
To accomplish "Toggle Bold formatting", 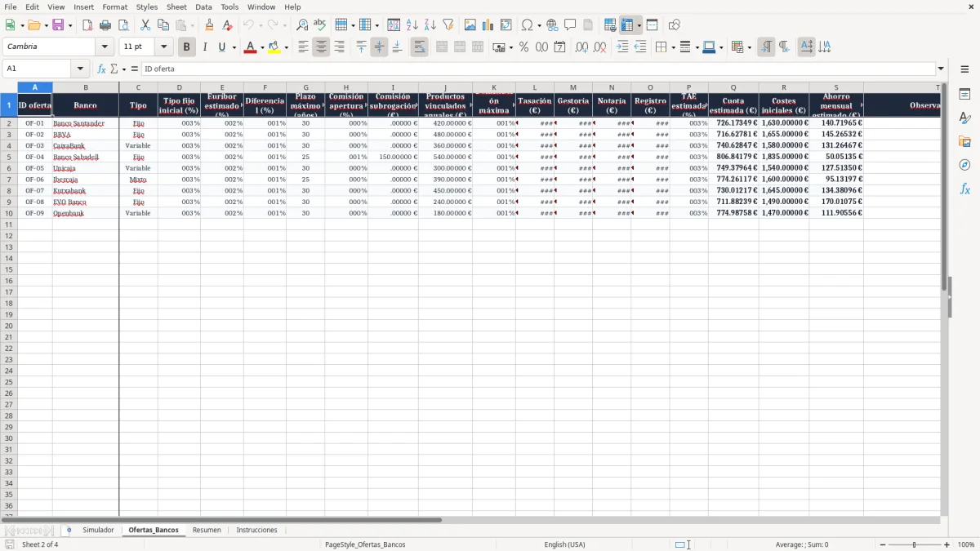I will pyautogui.click(x=186, y=47).
